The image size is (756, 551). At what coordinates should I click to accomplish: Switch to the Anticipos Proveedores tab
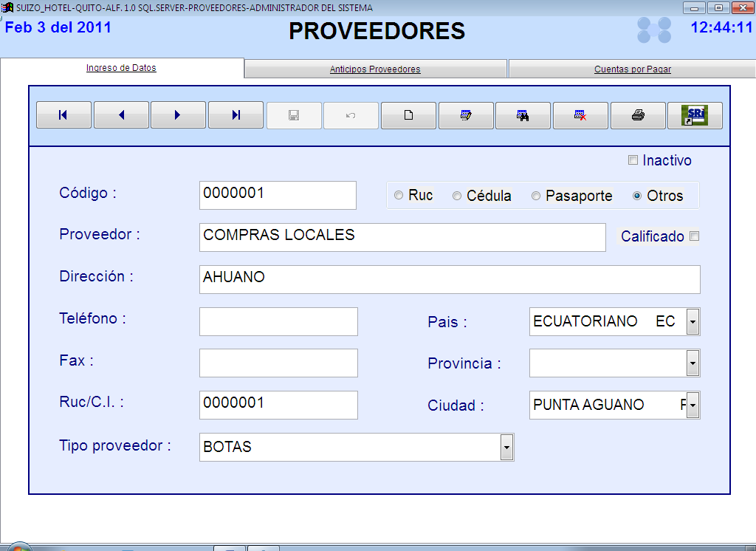(375, 69)
